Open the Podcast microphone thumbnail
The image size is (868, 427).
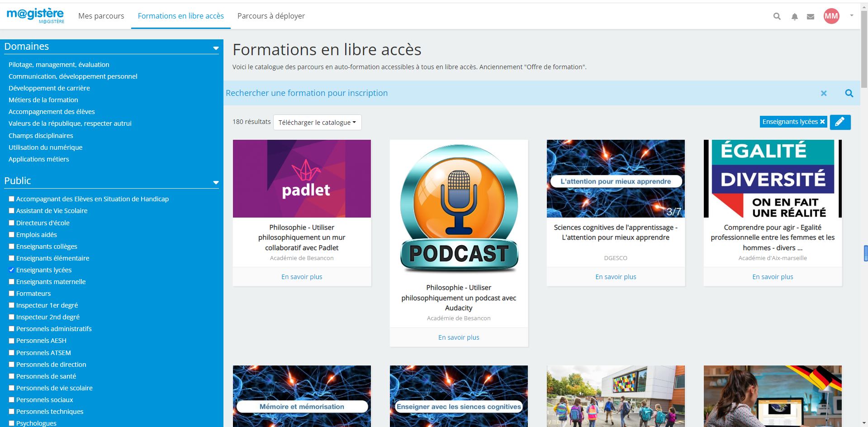[x=459, y=209]
